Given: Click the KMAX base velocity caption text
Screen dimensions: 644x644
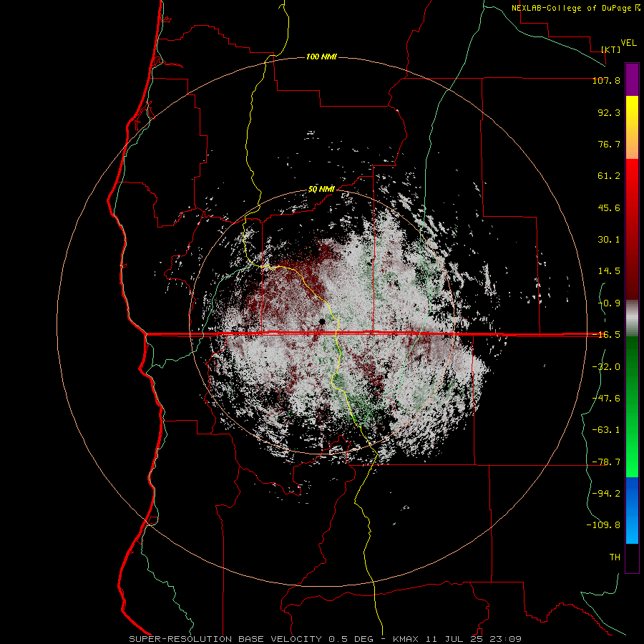Looking at the screenshot, I should (326, 639).
